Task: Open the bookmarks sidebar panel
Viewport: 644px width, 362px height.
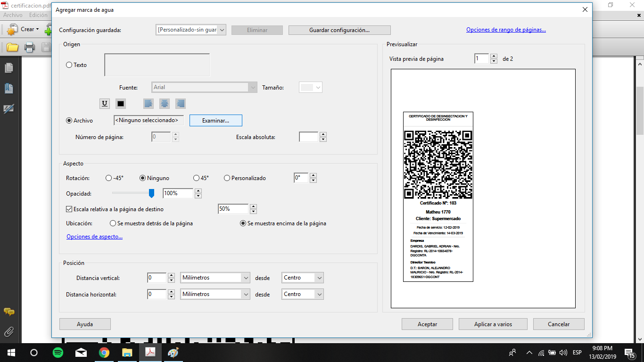Action: tap(9, 88)
